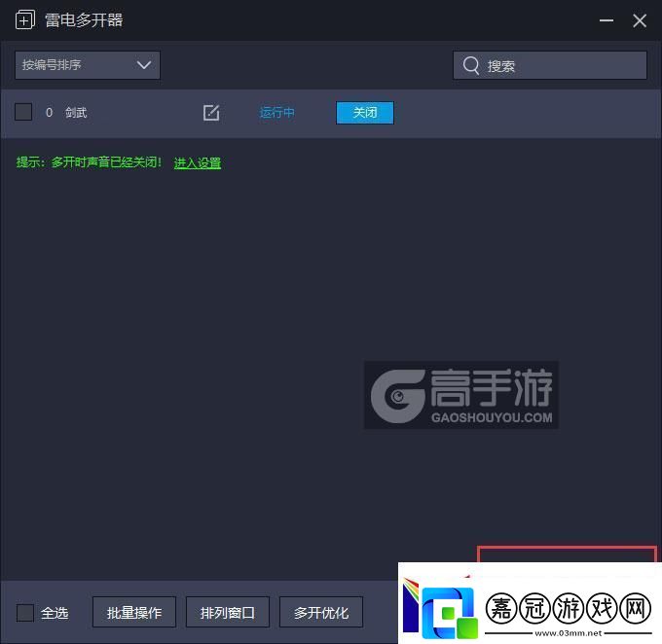Select the 运行中 status text

[276, 113]
